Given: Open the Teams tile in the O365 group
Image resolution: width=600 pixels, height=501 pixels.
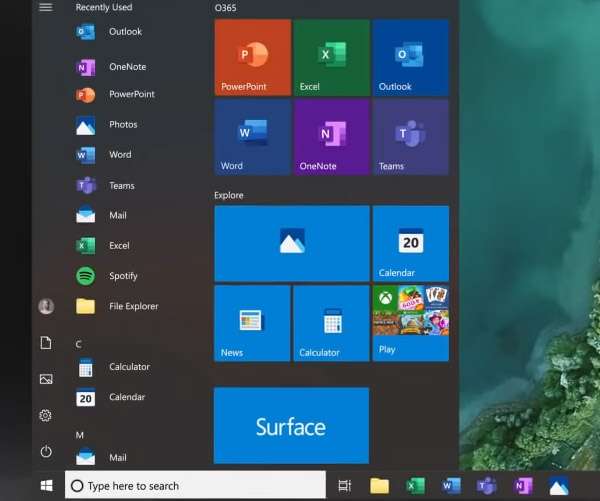Looking at the screenshot, I should [410, 137].
